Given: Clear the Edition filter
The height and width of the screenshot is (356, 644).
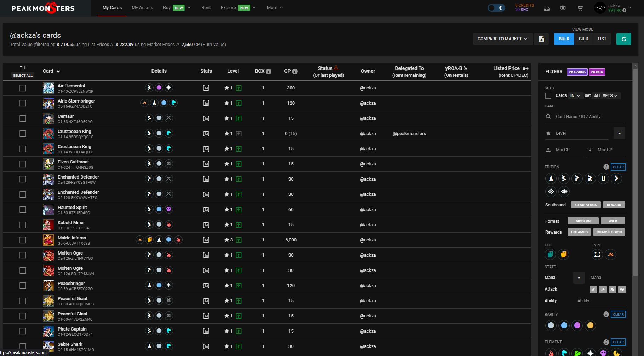Looking at the screenshot, I should tap(618, 167).
